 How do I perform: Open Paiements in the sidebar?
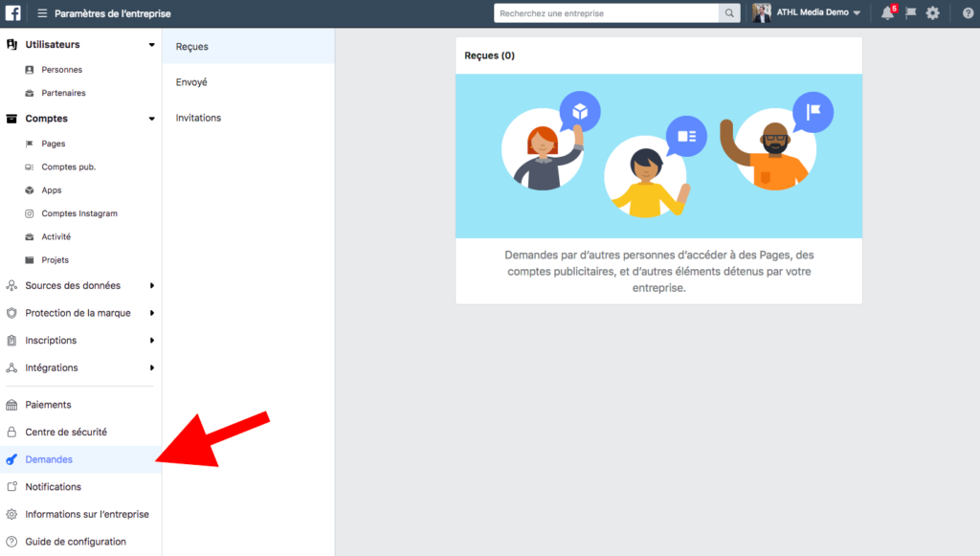pos(48,405)
